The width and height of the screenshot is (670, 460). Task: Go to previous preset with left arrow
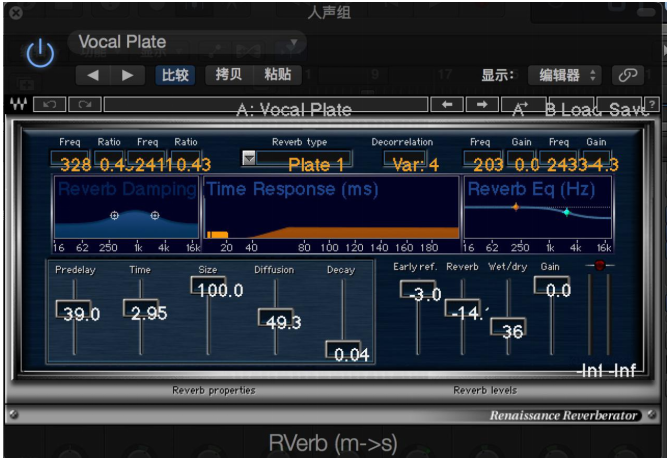93,75
